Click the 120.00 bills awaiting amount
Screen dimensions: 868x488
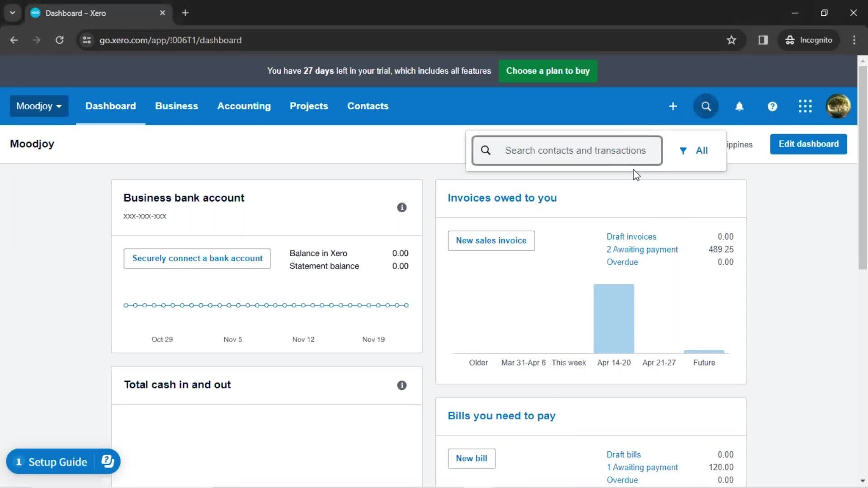(x=721, y=467)
